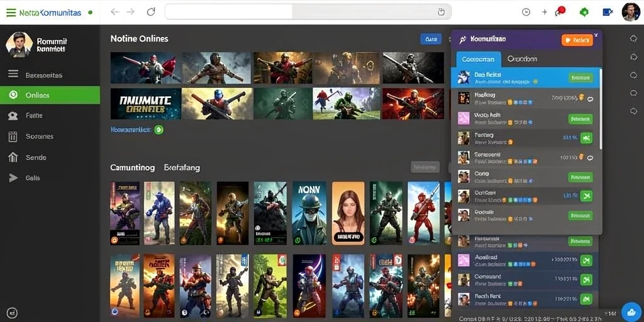Open the red notification bell icon
Screen dimensions: 644x322
560,11
